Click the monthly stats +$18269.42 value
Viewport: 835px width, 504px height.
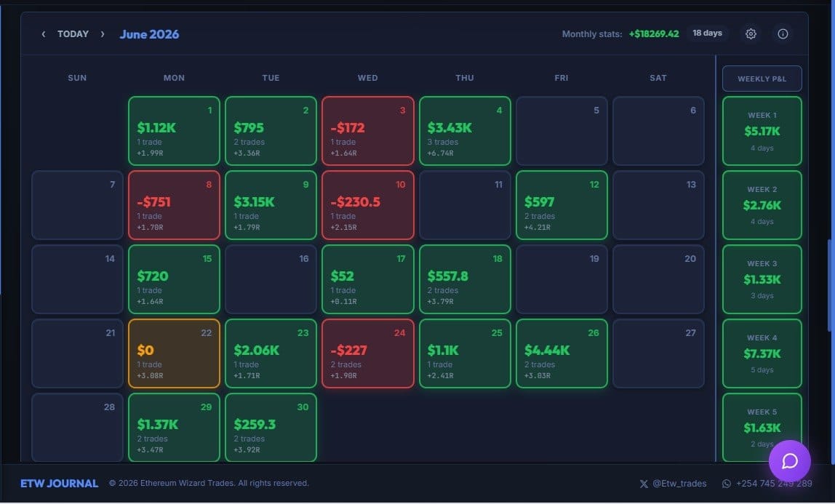point(654,34)
